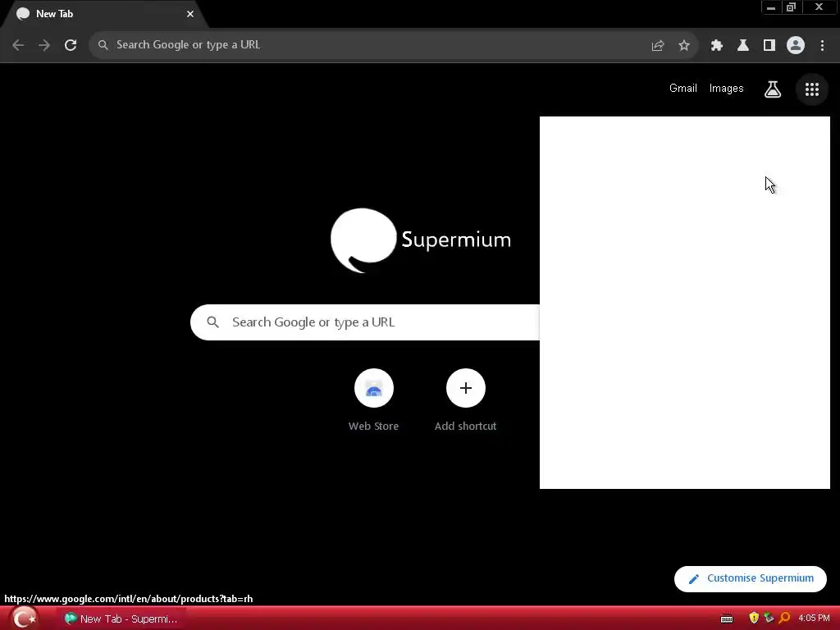Go forward with the forward arrow

pos(44,45)
